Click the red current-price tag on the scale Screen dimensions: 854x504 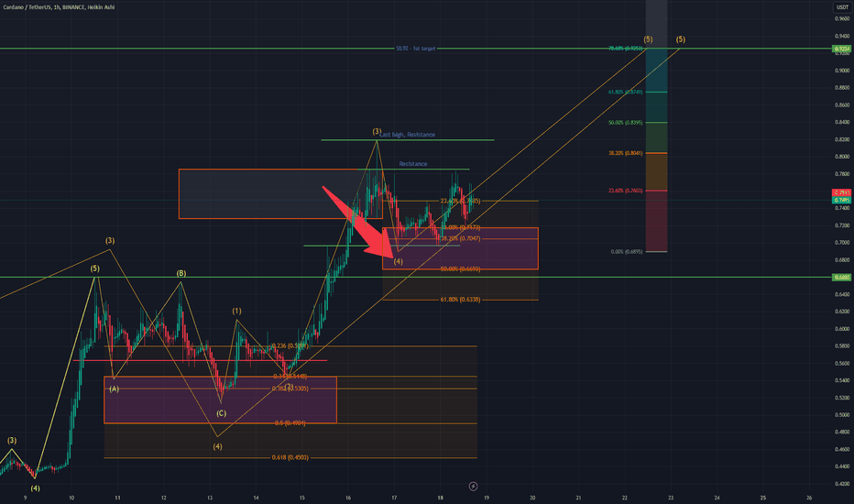pyautogui.click(x=841, y=192)
